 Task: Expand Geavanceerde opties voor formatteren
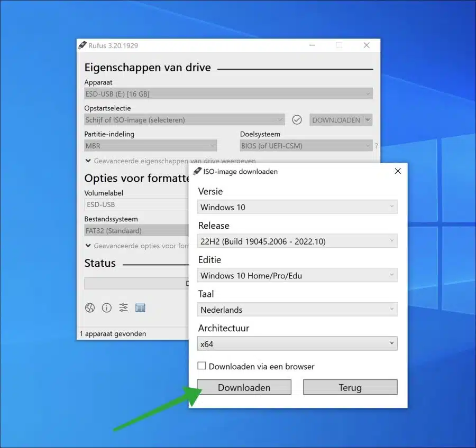[x=137, y=246]
